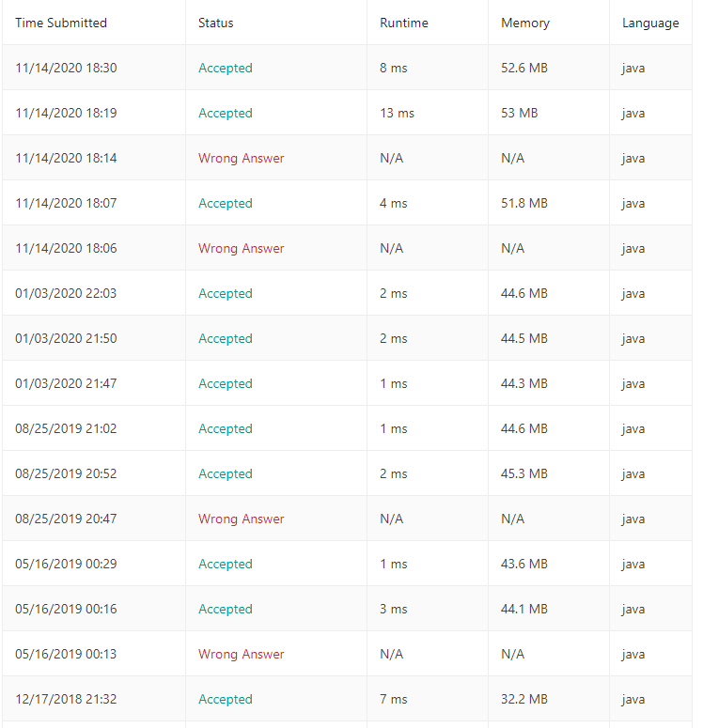The image size is (703, 728).
Task: Click the Memory column header
Action: click(525, 23)
